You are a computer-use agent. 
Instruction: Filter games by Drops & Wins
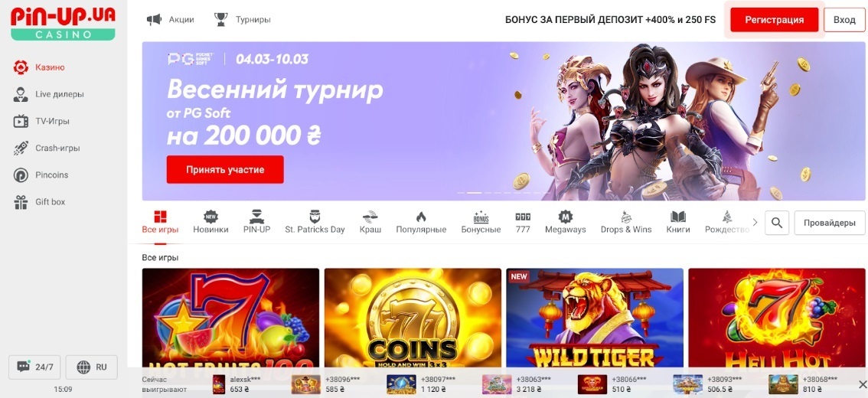click(626, 222)
